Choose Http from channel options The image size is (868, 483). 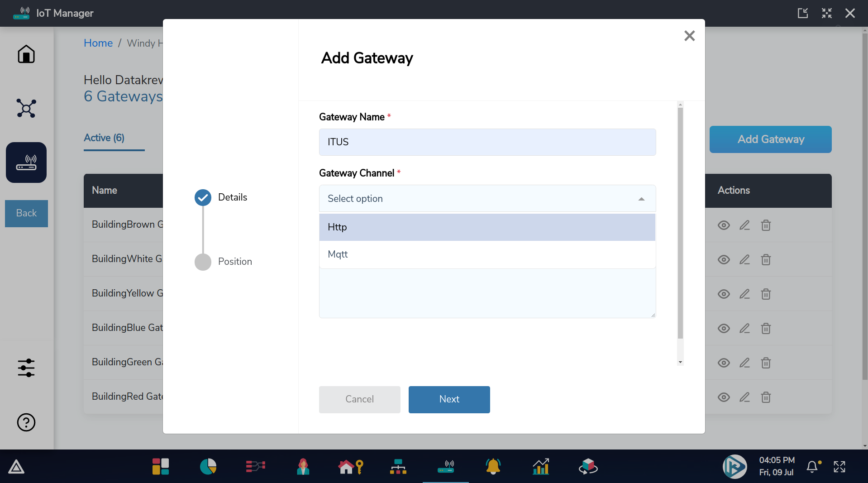coord(487,227)
